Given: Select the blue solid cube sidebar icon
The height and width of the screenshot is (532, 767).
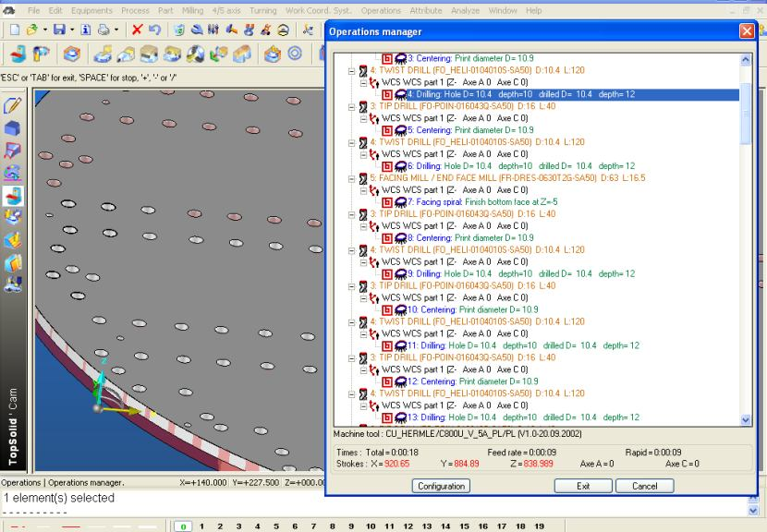Looking at the screenshot, I should click(x=13, y=128).
